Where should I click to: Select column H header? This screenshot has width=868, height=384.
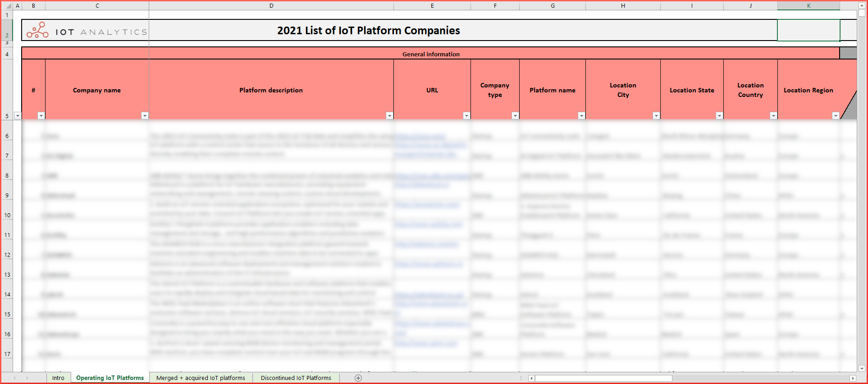[623, 6]
